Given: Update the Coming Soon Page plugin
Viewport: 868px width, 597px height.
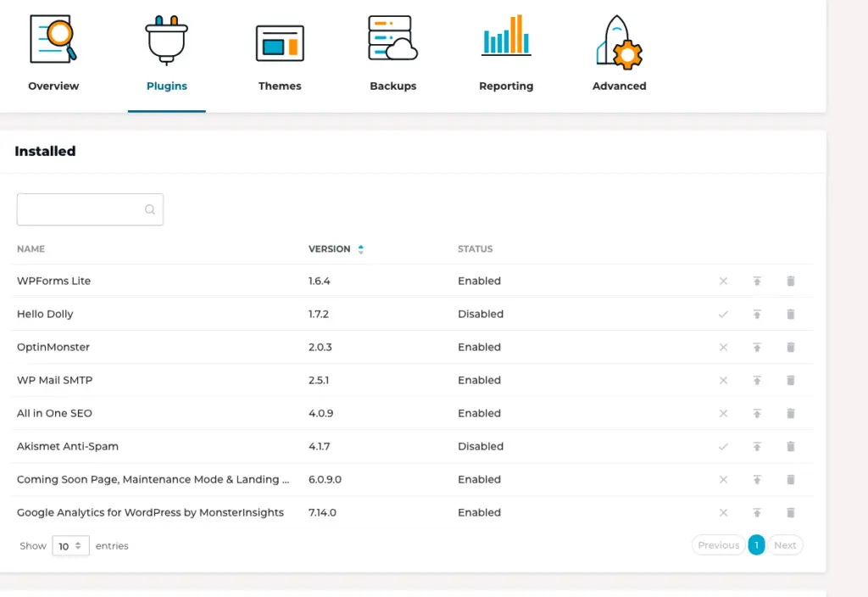Looking at the screenshot, I should coord(757,480).
